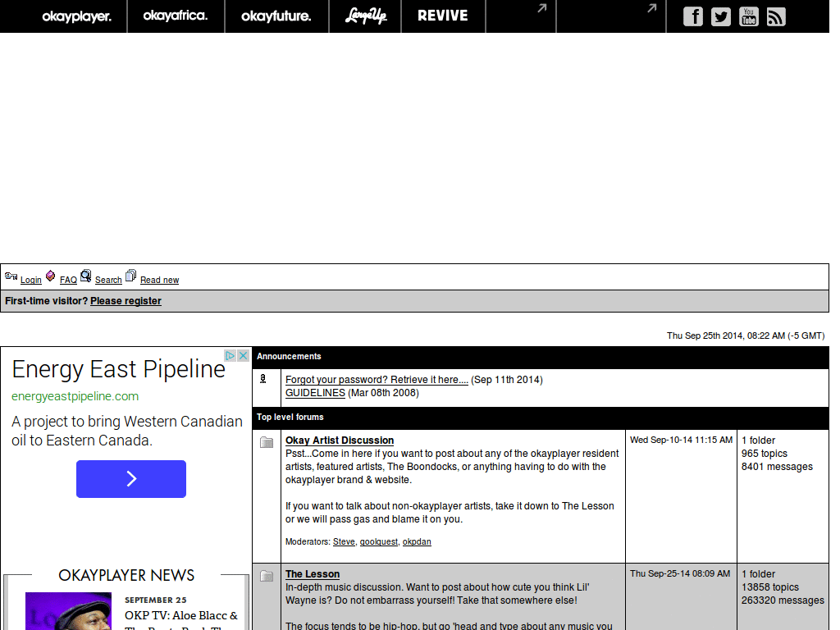840x630 pixels.
Task: Open Forgot your password announcement
Action: [377, 380]
